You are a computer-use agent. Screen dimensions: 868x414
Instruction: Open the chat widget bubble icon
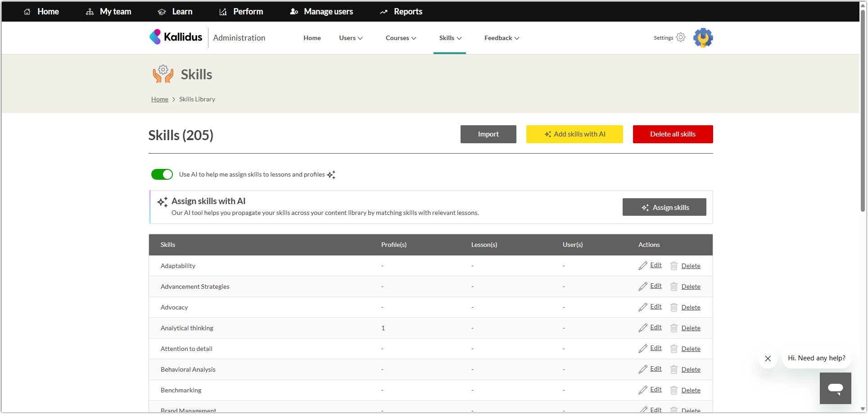[x=835, y=388]
